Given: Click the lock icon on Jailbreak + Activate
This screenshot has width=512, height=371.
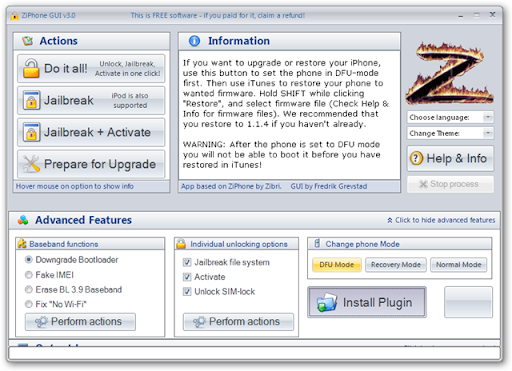Looking at the screenshot, I should click(x=31, y=132).
